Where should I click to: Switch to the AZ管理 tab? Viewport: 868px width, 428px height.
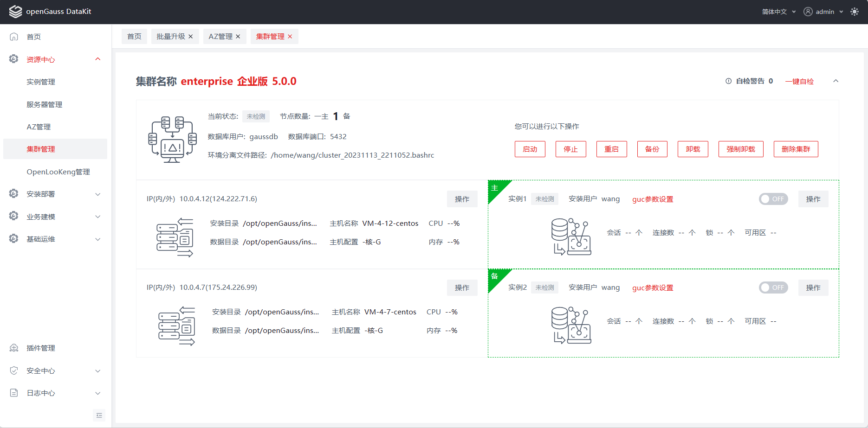220,37
